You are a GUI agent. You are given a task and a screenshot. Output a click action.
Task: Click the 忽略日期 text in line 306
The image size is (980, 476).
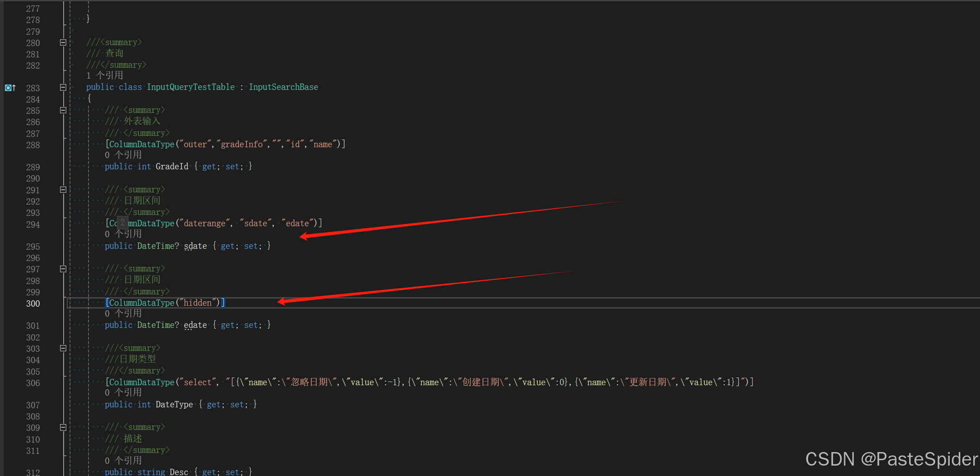pos(309,382)
